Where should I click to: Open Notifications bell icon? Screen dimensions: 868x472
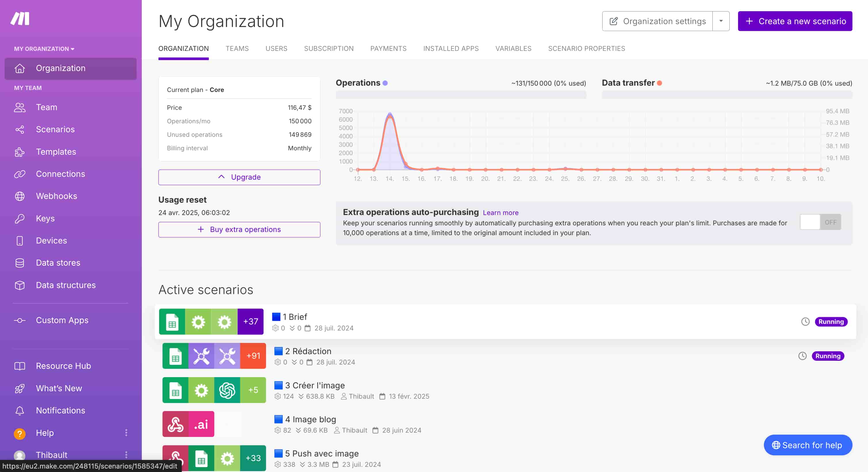[x=20, y=411]
